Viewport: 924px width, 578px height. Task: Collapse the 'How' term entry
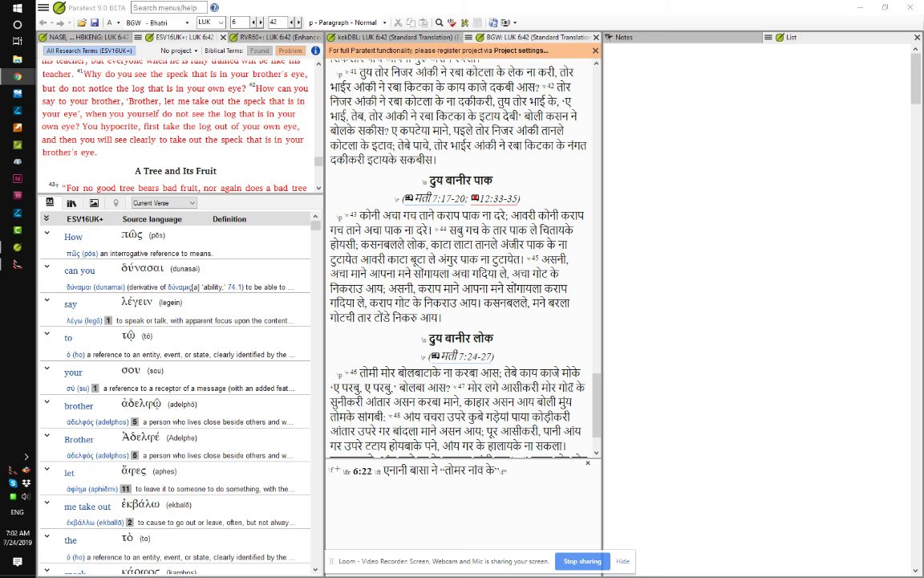47,233
